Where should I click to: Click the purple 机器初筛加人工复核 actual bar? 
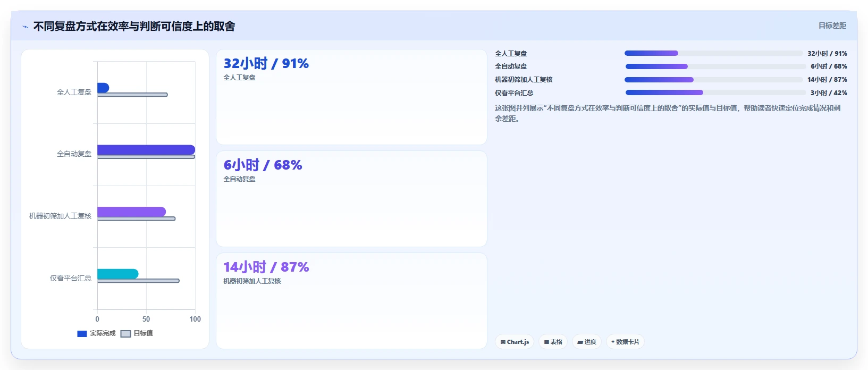pyautogui.click(x=131, y=212)
